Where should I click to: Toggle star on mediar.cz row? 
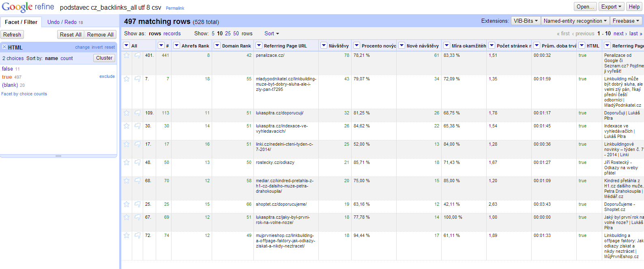point(127,181)
